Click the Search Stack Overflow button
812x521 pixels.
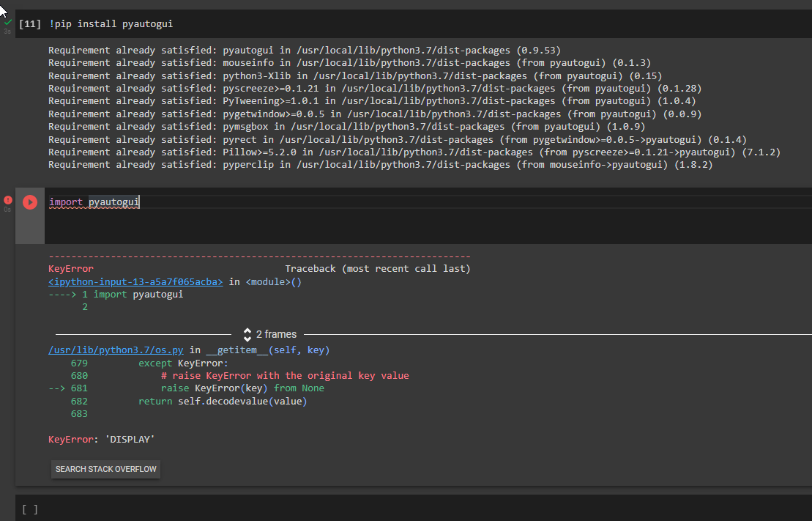coord(105,469)
